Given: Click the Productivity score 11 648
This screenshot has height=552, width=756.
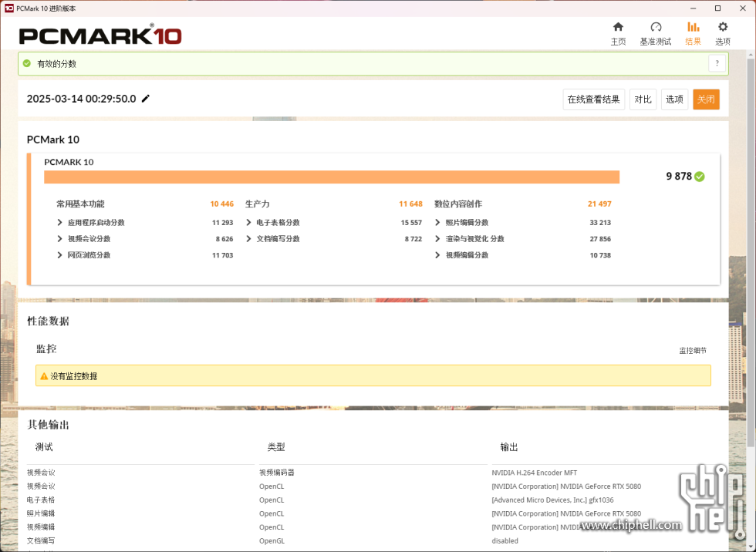Looking at the screenshot, I should click(x=410, y=204).
